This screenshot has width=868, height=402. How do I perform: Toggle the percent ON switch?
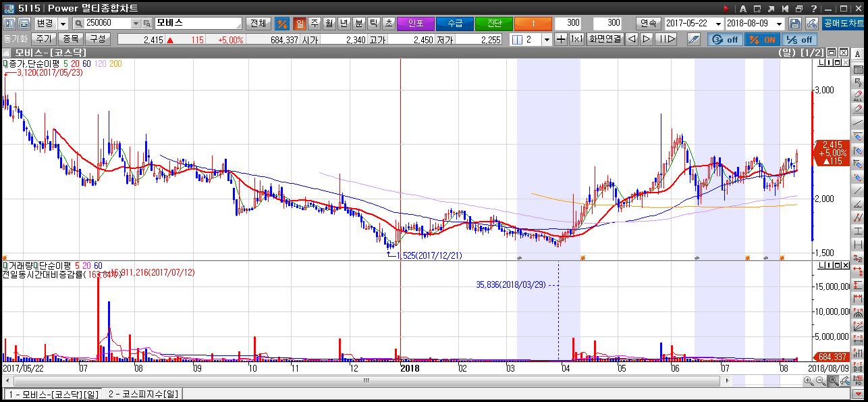click(x=761, y=39)
